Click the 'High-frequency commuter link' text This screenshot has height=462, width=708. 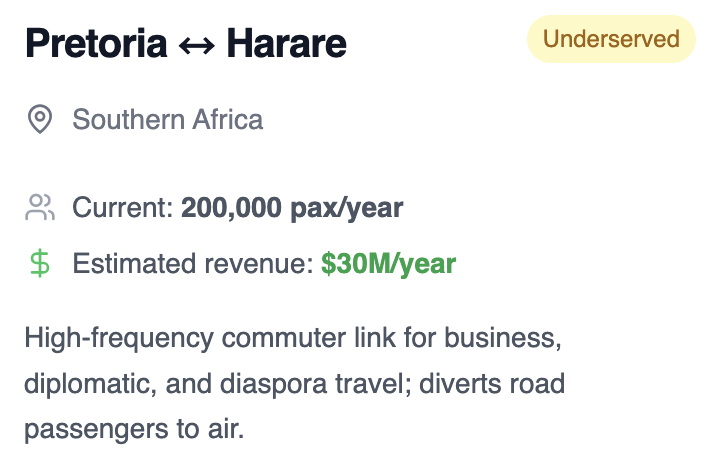click(x=210, y=338)
